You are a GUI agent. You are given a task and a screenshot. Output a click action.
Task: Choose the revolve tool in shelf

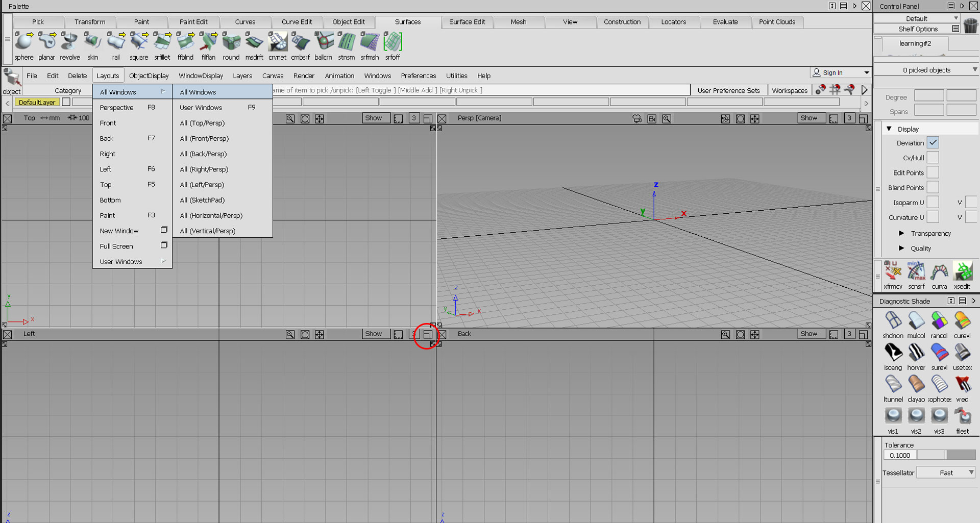point(69,43)
